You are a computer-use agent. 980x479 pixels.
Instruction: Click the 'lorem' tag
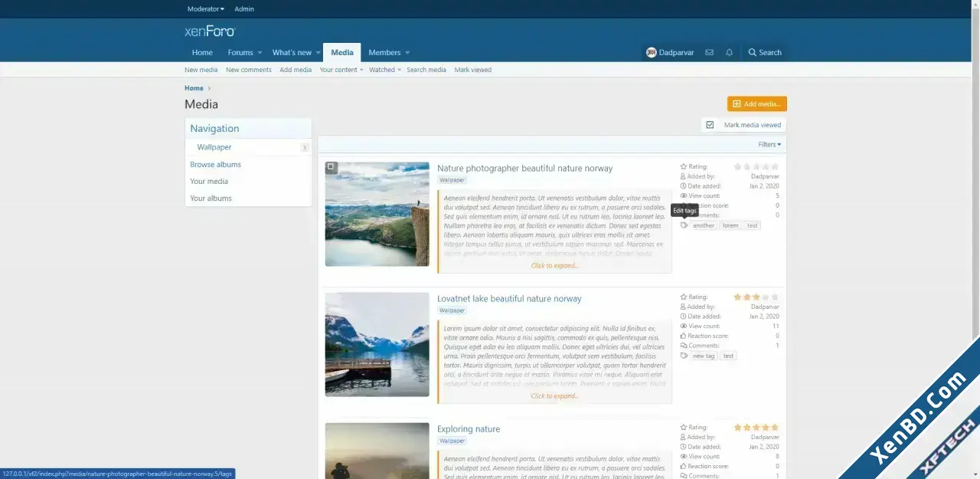coord(730,225)
